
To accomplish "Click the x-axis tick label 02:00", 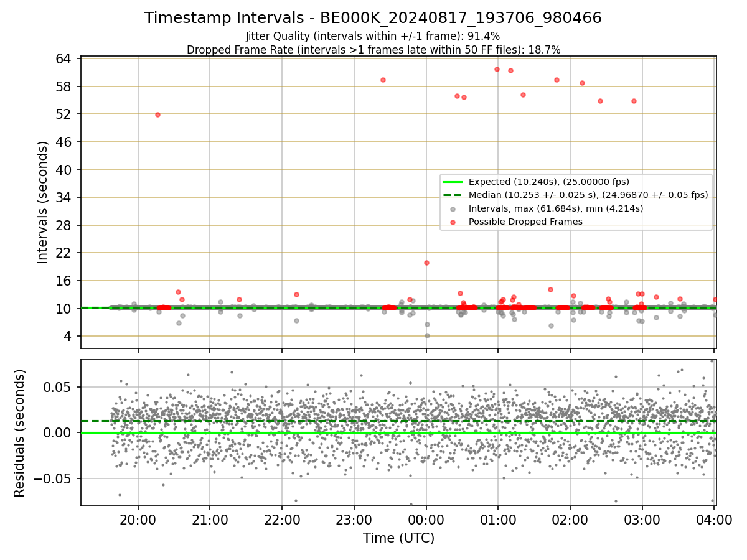I will click(570, 520).
